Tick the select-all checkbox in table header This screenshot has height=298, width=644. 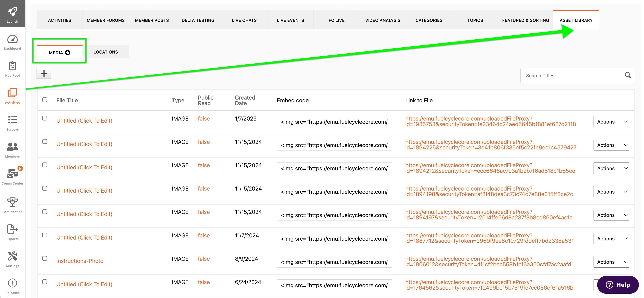click(45, 100)
